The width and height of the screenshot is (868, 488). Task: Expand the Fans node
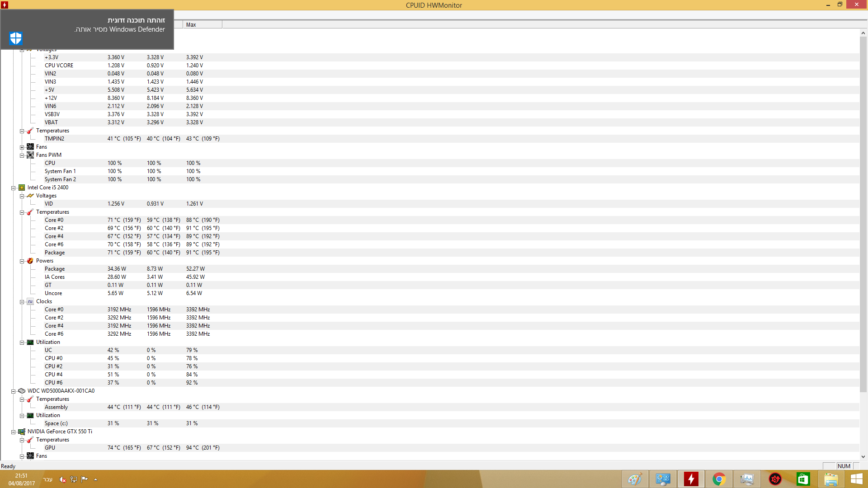pyautogui.click(x=22, y=146)
